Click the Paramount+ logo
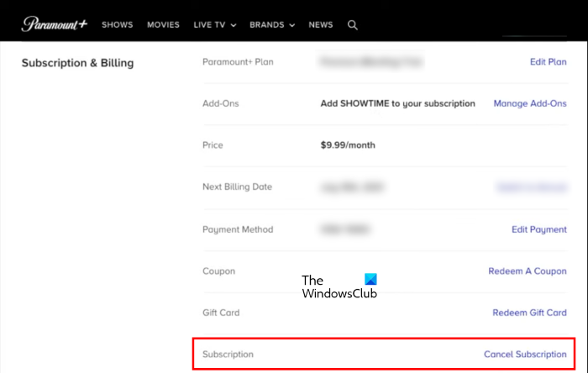Viewport: 588px width, 373px height. click(x=54, y=24)
